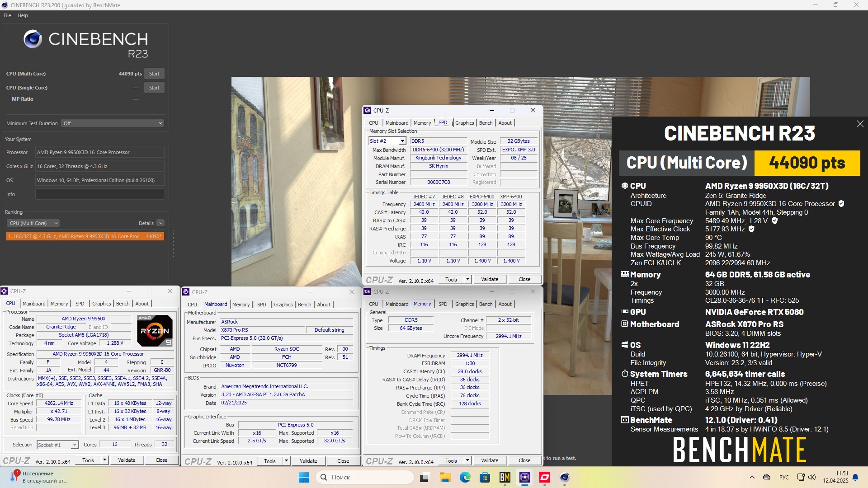The height and width of the screenshot is (488, 868).
Task: Click Validate in CPU tab window
Action: (x=127, y=460)
